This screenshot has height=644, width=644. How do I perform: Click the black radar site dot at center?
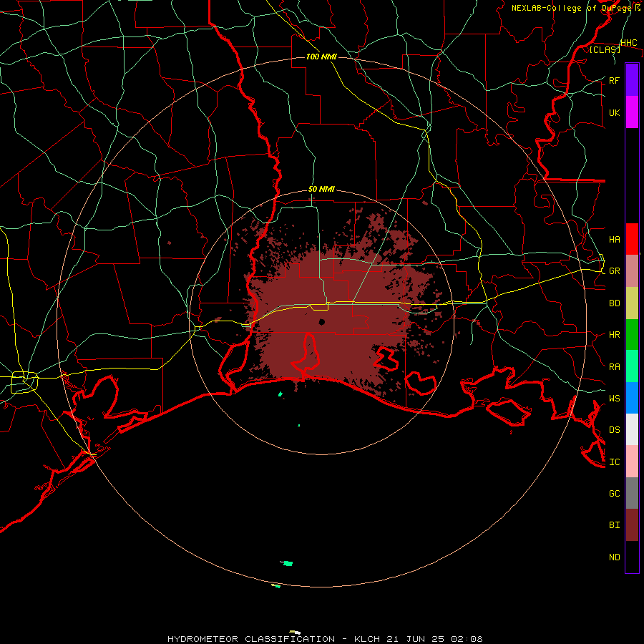pos(322,321)
